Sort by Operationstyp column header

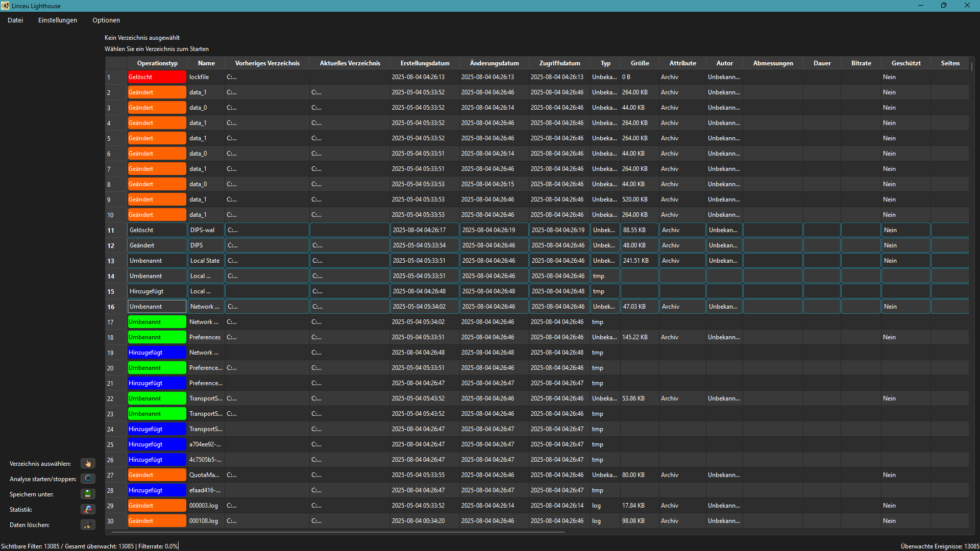[x=157, y=63]
